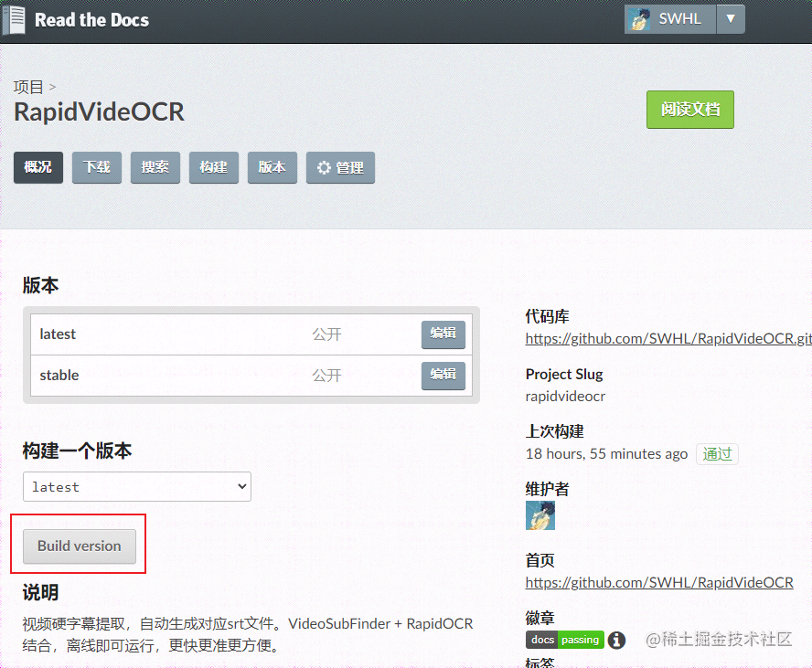Click the 公开 label in stable row
Screen dimensions: 812x668
[326, 376]
